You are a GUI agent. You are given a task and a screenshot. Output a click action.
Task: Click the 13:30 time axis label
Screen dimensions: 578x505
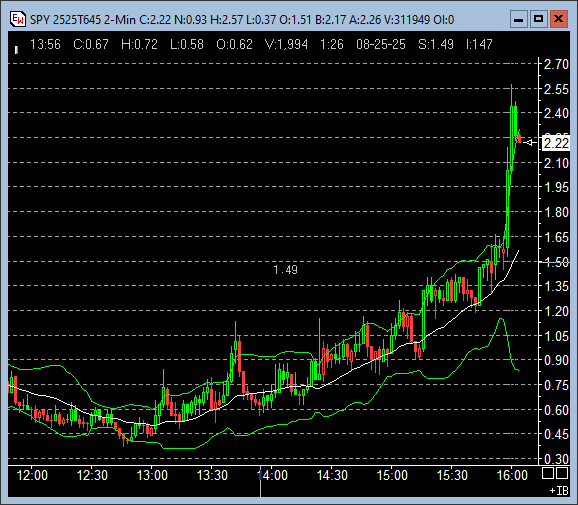(212, 475)
